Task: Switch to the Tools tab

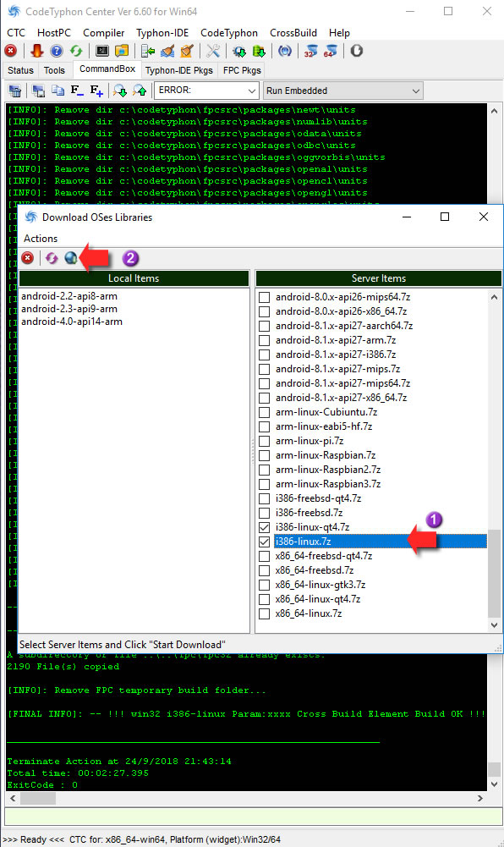Action: (54, 70)
